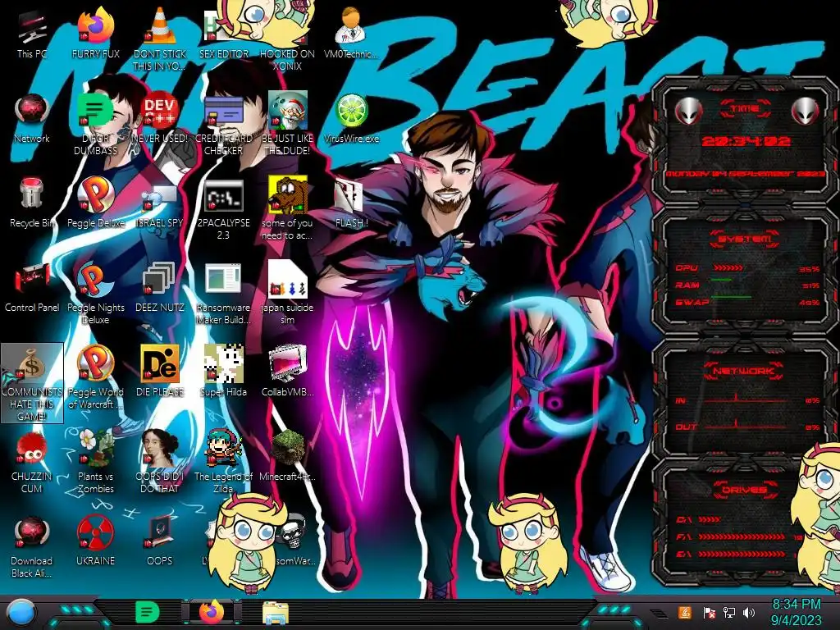
Task: Select BE JUST LIKE THE DUDE icon
Action: [x=287, y=124]
